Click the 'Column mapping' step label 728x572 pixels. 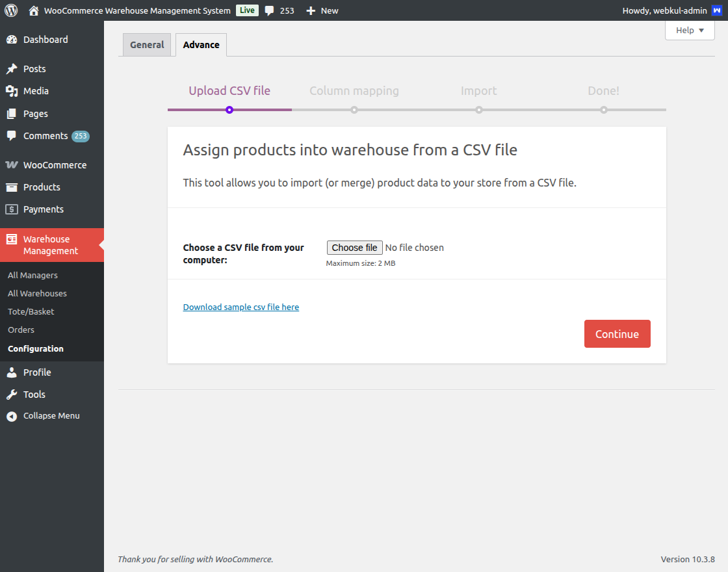point(354,91)
